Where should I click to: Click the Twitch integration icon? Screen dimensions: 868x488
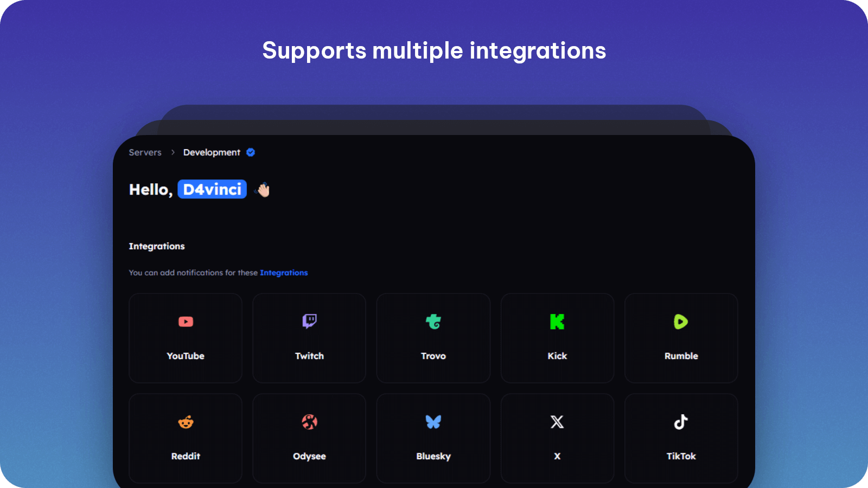click(309, 322)
